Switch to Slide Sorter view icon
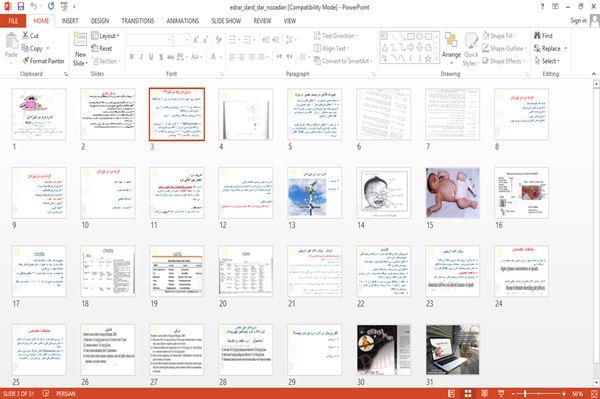The height and width of the screenshot is (399, 600). (468, 393)
